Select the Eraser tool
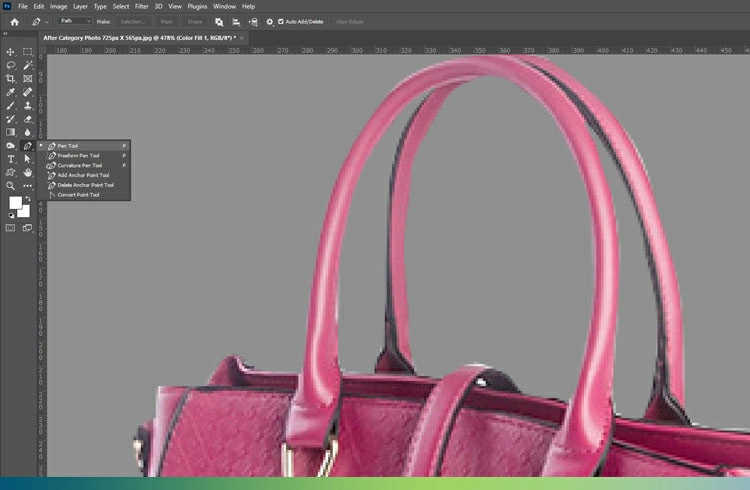 click(28, 119)
